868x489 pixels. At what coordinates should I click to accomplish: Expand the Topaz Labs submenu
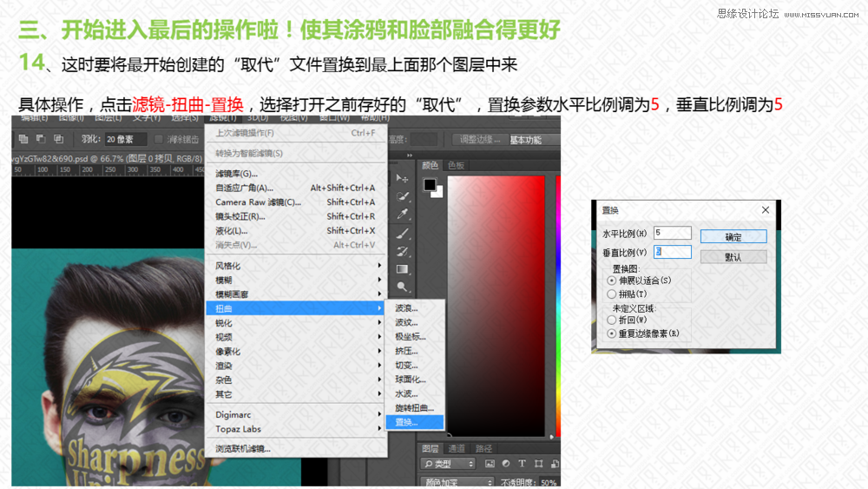pos(296,429)
